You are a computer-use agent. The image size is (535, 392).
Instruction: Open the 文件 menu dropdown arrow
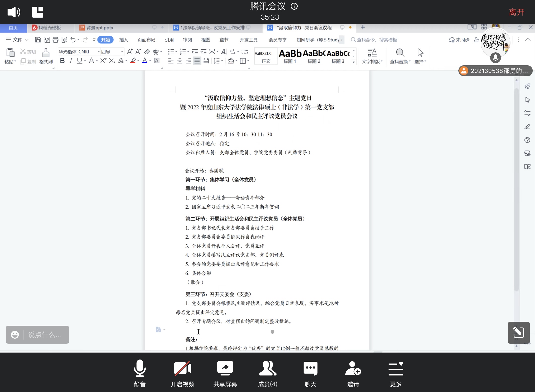click(x=27, y=40)
